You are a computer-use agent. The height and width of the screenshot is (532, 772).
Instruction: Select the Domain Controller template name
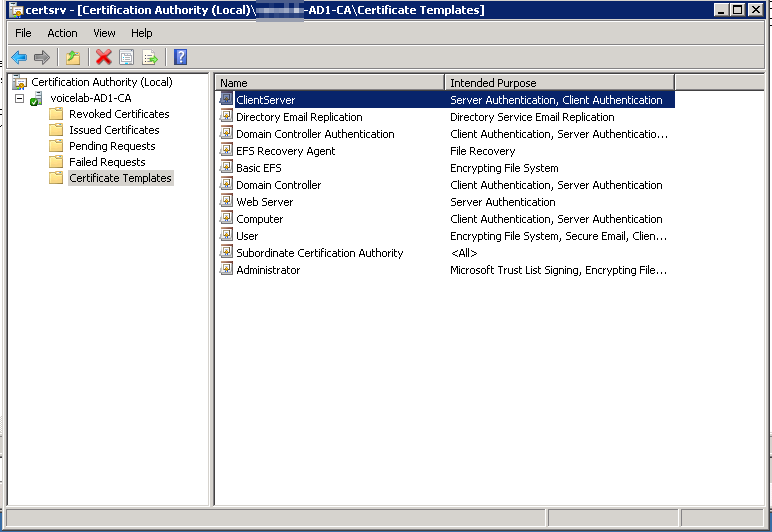coord(279,185)
